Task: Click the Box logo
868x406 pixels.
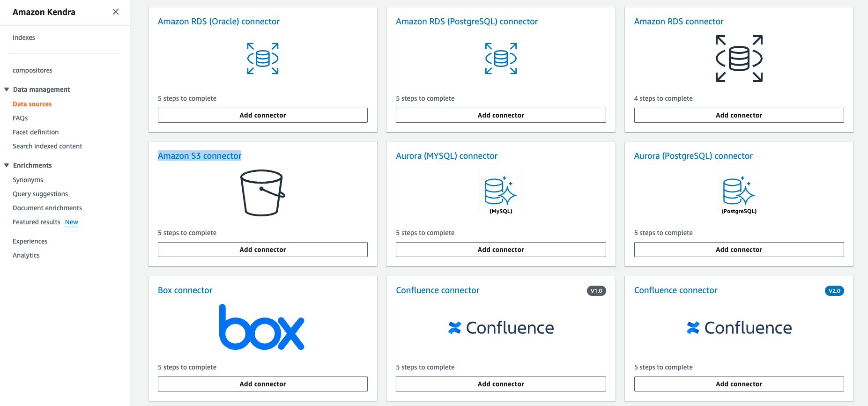Action: pyautogui.click(x=262, y=327)
